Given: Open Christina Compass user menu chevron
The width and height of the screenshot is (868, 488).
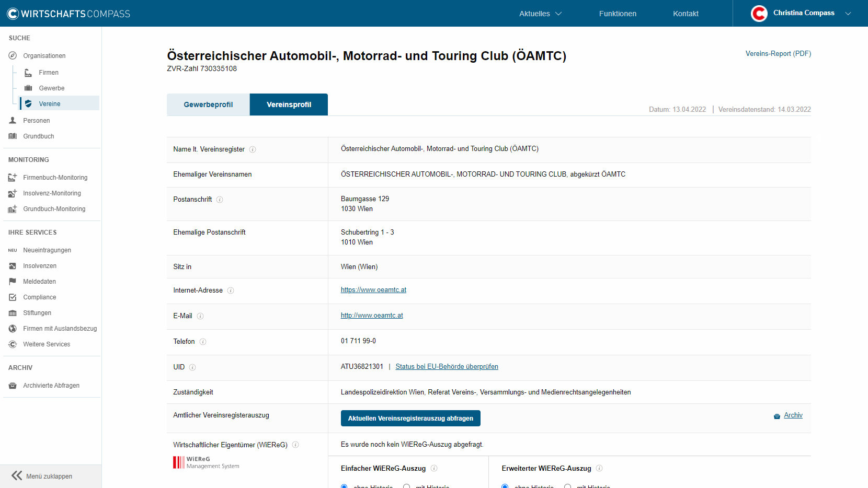Looking at the screenshot, I should pos(848,14).
